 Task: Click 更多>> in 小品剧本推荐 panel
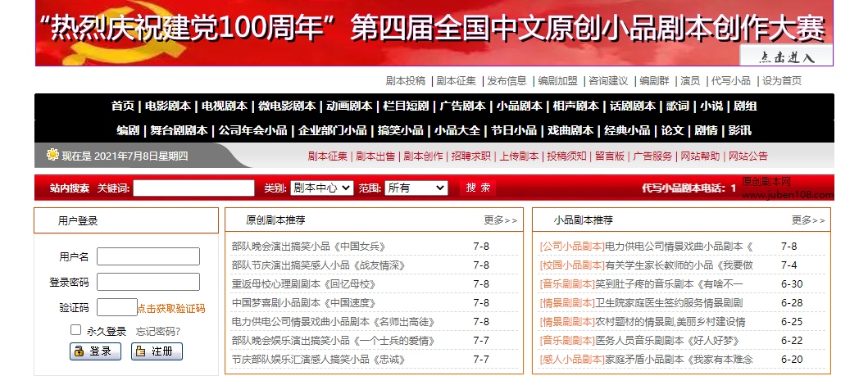(808, 220)
